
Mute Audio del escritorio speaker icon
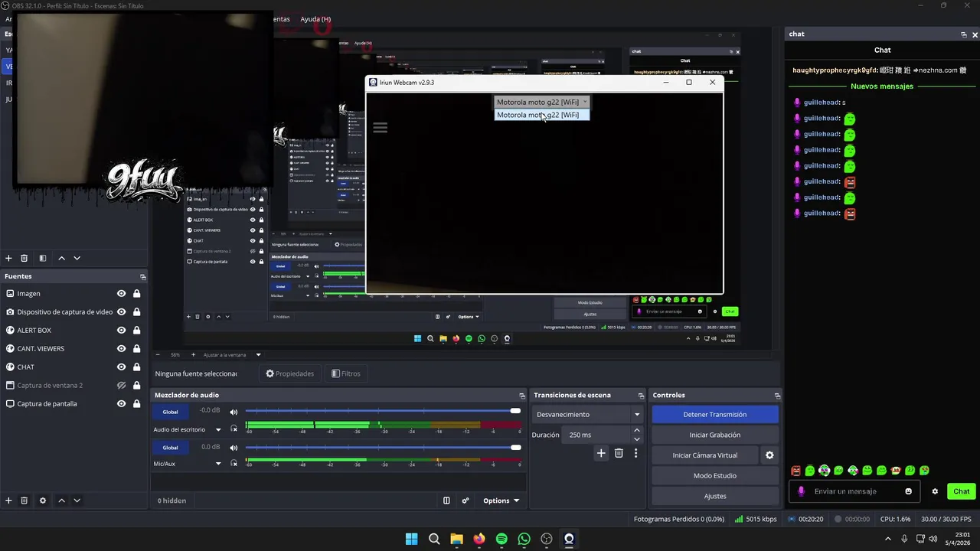234,412
